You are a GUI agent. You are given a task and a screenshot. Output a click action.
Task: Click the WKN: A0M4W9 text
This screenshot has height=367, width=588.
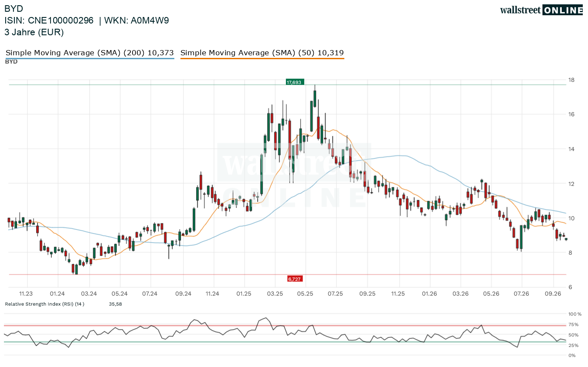tap(136, 20)
